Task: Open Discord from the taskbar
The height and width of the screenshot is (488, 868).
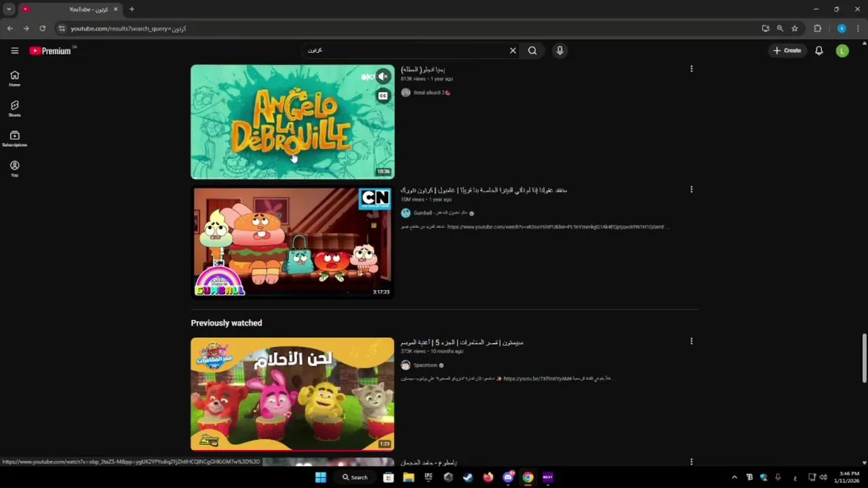Action: (508, 477)
